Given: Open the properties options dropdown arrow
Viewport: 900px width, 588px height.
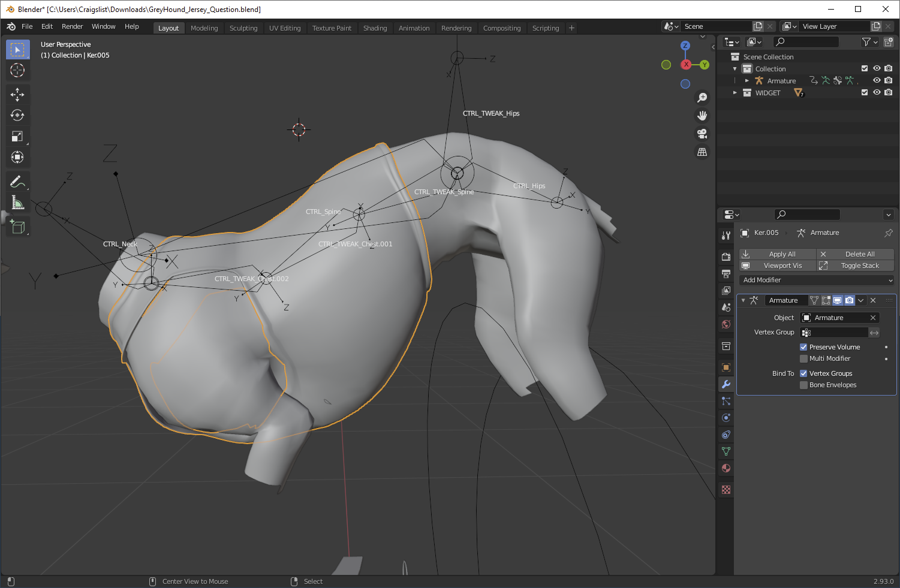Looking at the screenshot, I should 889,215.
